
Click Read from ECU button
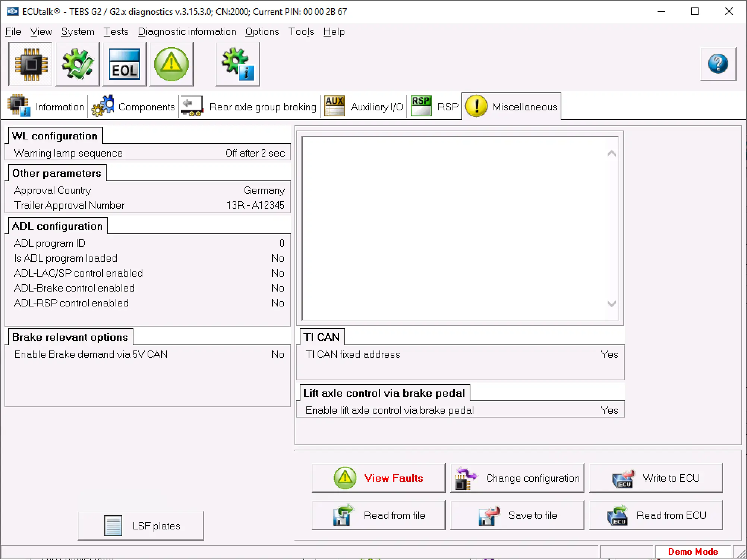pos(656,515)
